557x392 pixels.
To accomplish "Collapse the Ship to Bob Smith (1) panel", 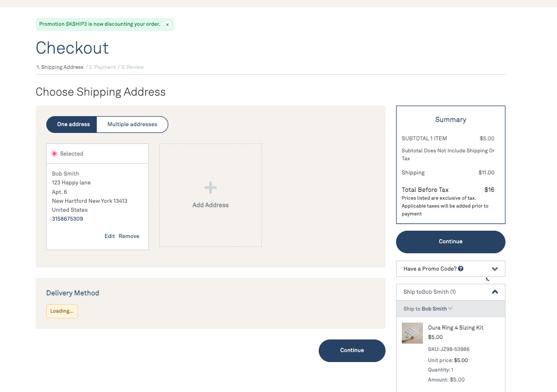I will tap(494, 292).
